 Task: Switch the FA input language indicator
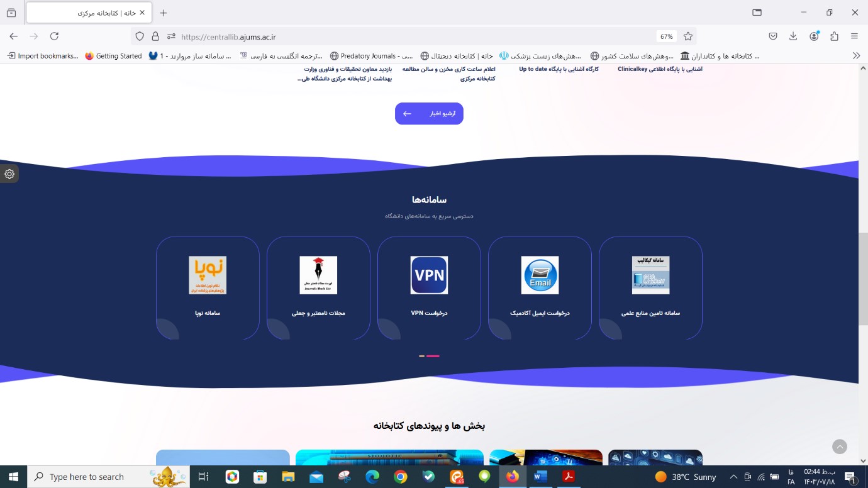point(791,477)
